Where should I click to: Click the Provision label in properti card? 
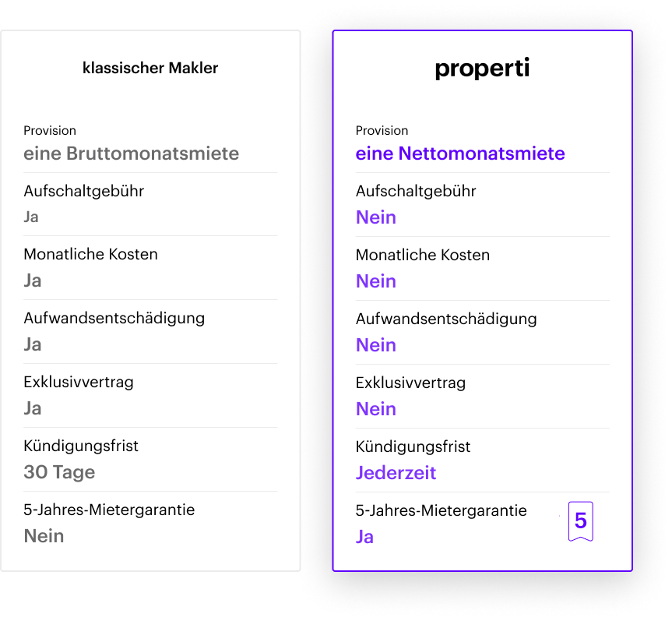pos(382,130)
